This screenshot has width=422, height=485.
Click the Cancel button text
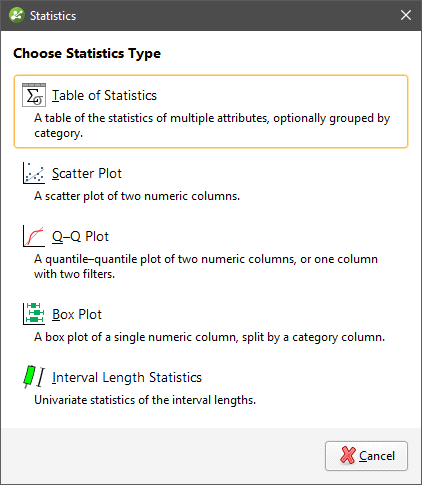tap(377, 456)
